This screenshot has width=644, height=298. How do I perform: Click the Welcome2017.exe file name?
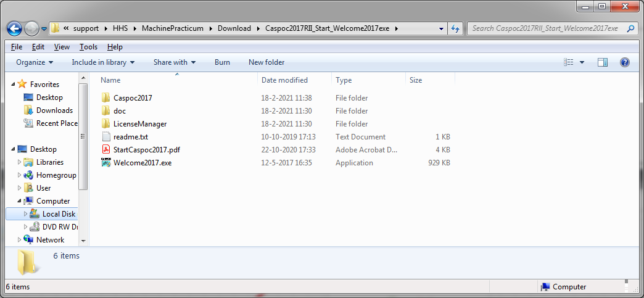point(142,163)
